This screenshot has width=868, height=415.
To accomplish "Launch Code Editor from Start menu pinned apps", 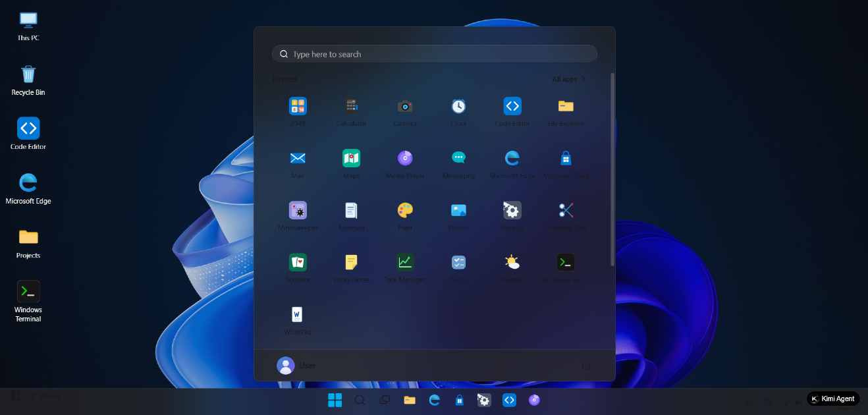I will pyautogui.click(x=512, y=111).
